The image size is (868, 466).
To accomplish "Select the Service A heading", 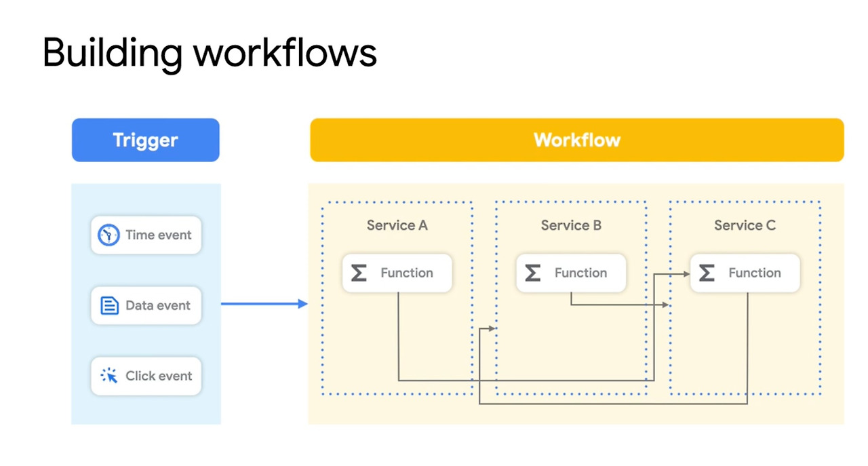I will pos(397,225).
